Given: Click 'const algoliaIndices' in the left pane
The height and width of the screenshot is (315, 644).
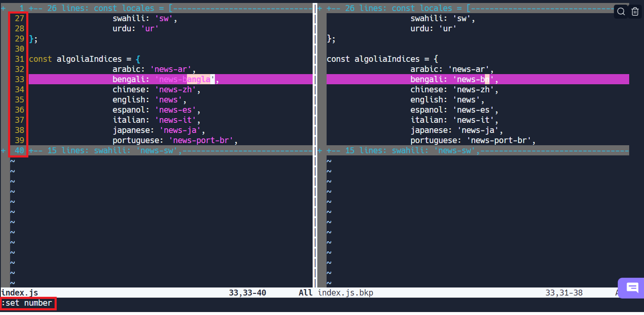Looking at the screenshot, I should coord(76,59).
